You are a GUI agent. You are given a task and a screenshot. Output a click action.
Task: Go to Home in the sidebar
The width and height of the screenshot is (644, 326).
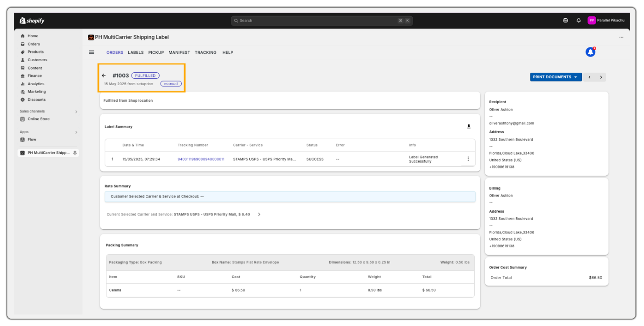click(x=33, y=36)
